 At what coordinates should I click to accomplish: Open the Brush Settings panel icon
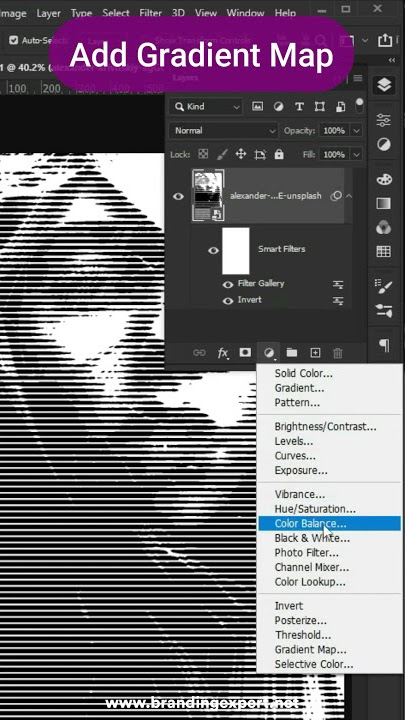(384, 287)
